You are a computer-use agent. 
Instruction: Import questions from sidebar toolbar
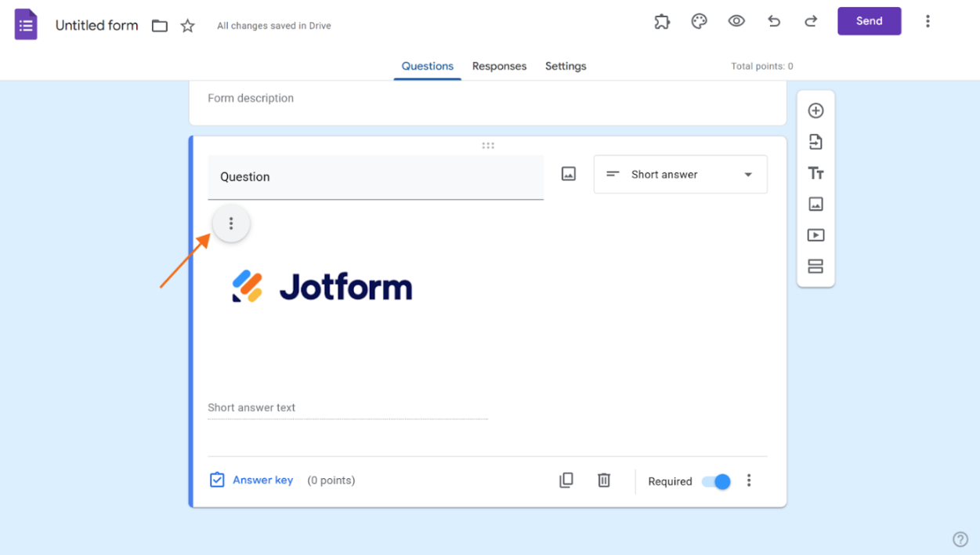[x=815, y=142]
